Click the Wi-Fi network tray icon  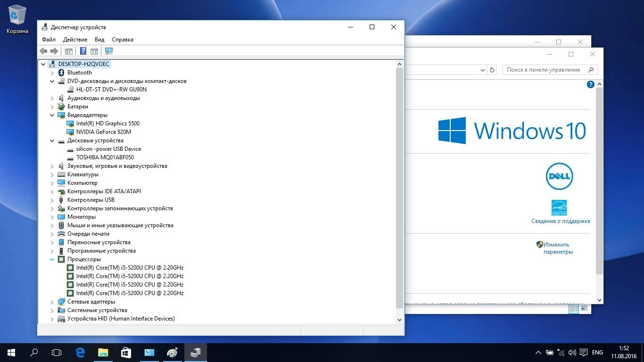[561, 353]
